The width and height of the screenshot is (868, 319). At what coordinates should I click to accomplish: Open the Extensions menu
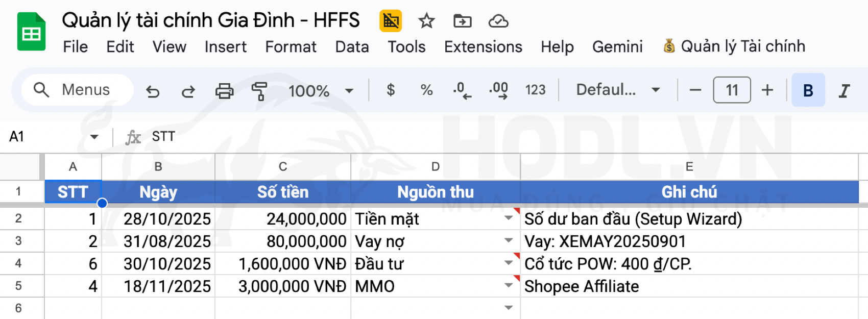[483, 47]
